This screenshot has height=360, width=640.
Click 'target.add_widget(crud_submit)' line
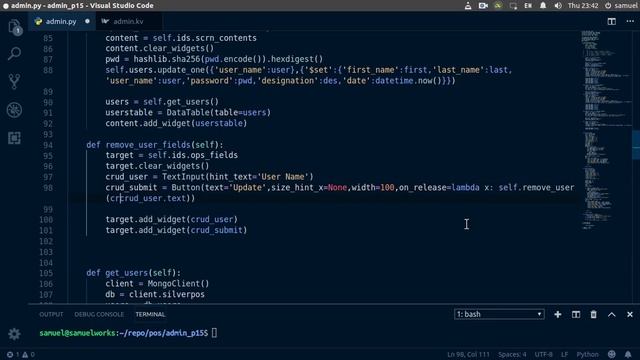point(176,230)
